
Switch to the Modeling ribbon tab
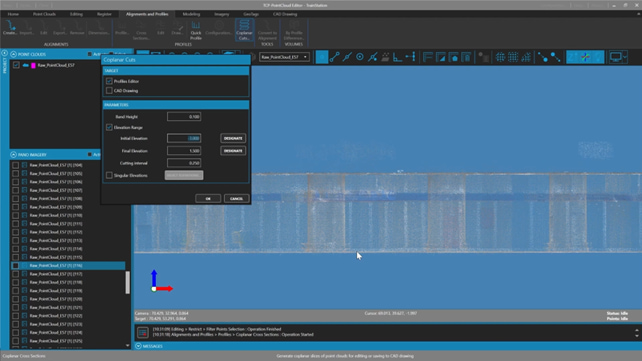[191, 14]
